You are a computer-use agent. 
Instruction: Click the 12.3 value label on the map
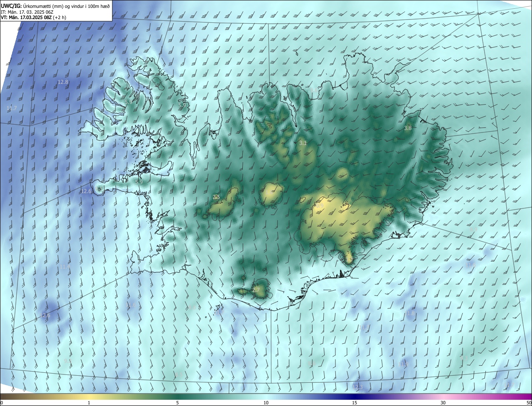[357, 387]
